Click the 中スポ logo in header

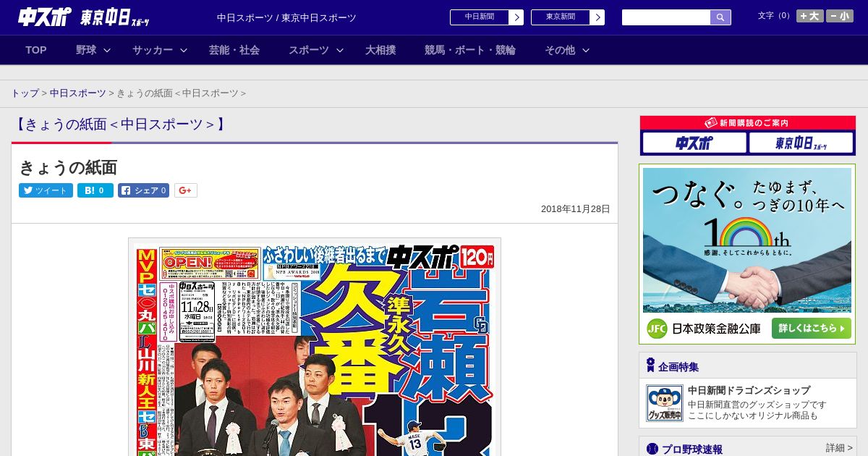coord(45,17)
